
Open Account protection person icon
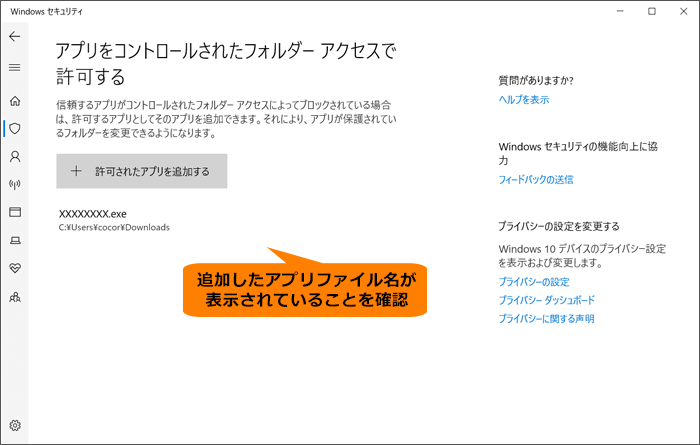(15, 156)
